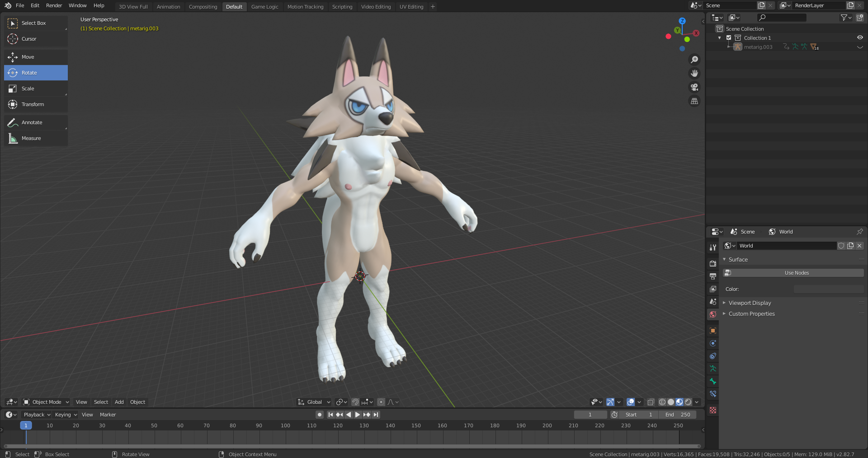
Task: Hide Collection 1 with eye icon
Action: click(x=860, y=38)
